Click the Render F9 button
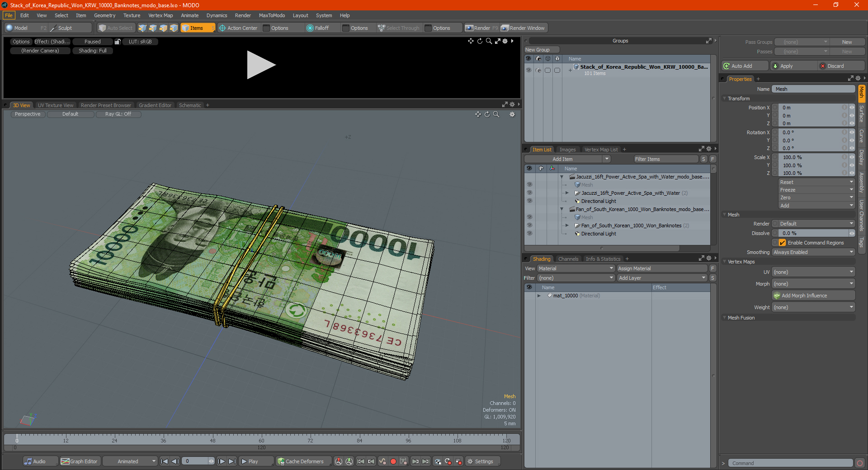The height and width of the screenshot is (470, 868). (x=481, y=28)
